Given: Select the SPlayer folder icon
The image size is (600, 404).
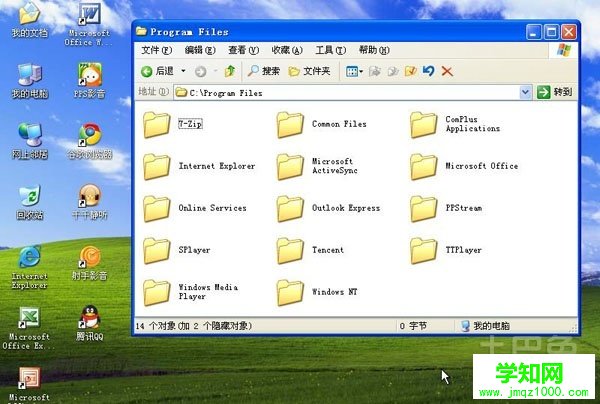Looking at the screenshot, I should (x=157, y=251).
